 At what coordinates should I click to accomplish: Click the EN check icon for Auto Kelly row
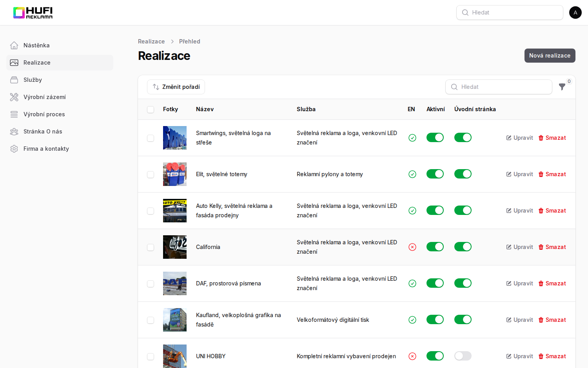point(412,211)
